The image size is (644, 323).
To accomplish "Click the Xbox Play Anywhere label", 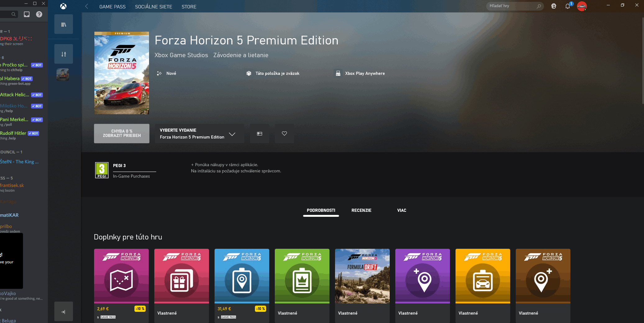I will (x=365, y=73).
